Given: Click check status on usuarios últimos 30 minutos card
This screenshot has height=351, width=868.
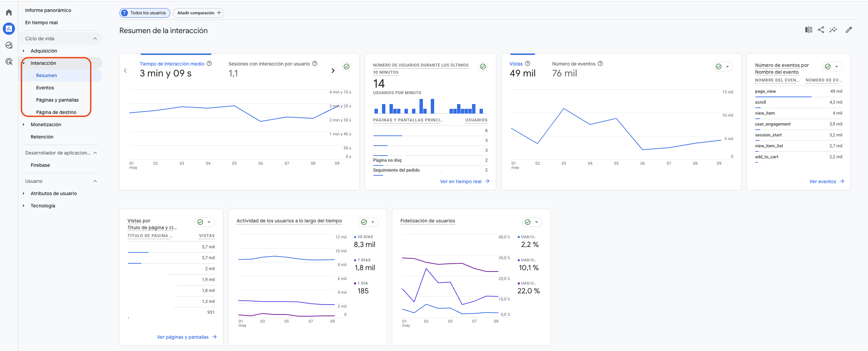Looking at the screenshot, I should [x=483, y=67].
